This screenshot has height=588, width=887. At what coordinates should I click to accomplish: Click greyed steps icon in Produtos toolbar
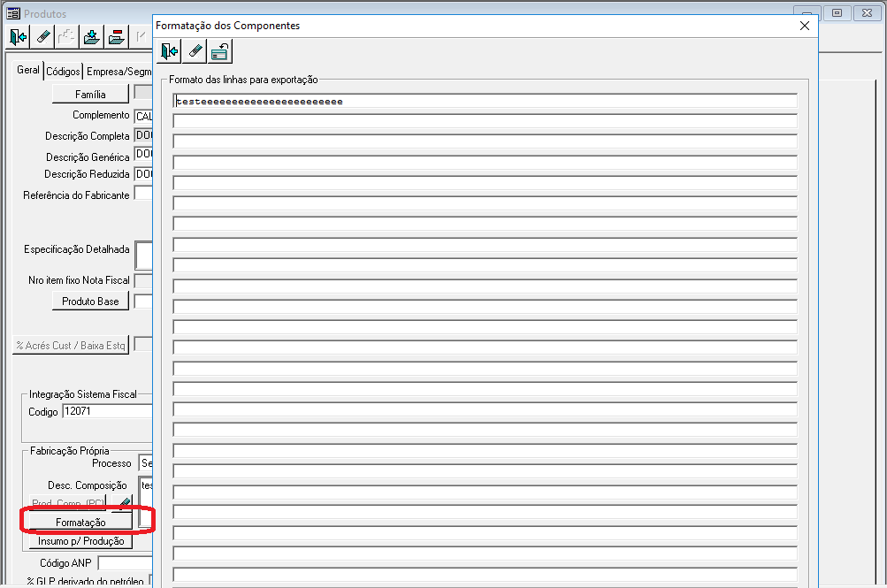[66, 37]
